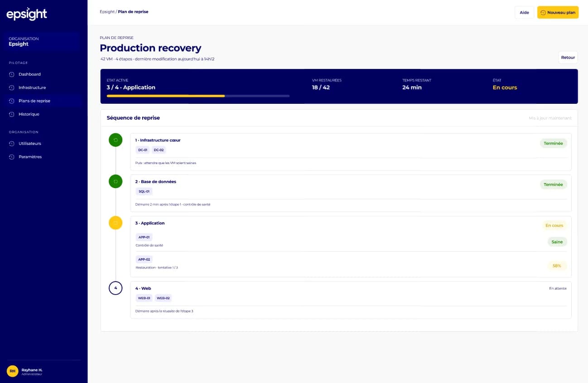Viewport: 588px width, 383px height.
Task: Click the Saine badge for APP-01
Action: (x=557, y=242)
